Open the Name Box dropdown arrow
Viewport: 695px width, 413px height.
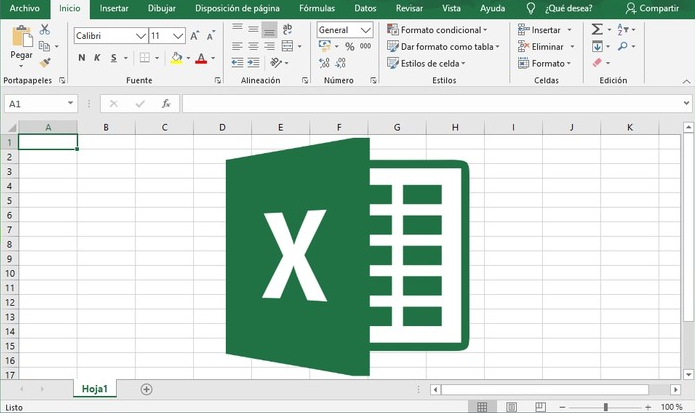[x=70, y=103]
